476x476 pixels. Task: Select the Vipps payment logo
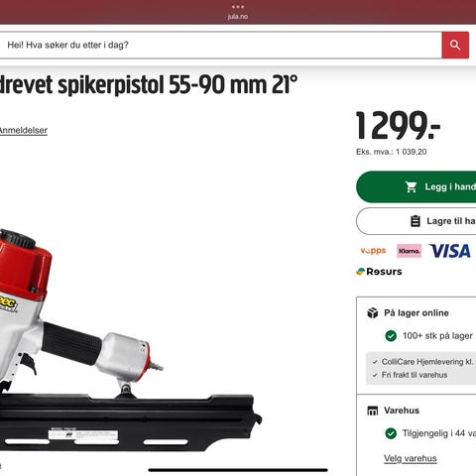point(373,251)
